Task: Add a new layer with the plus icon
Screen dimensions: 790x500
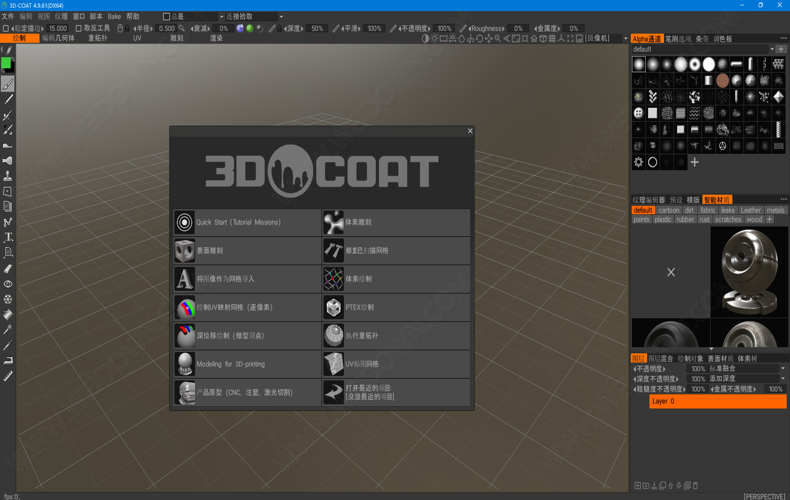Action: coord(637,485)
